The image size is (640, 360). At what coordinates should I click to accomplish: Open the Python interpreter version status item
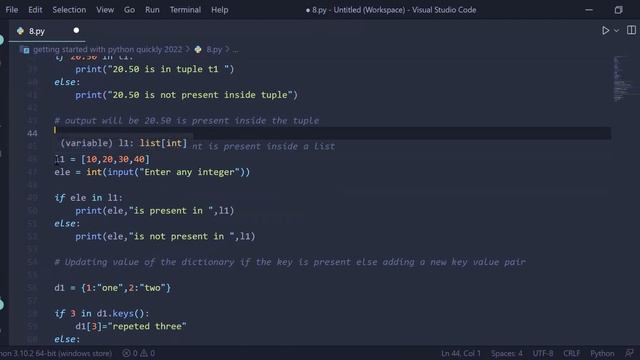pos(56,353)
